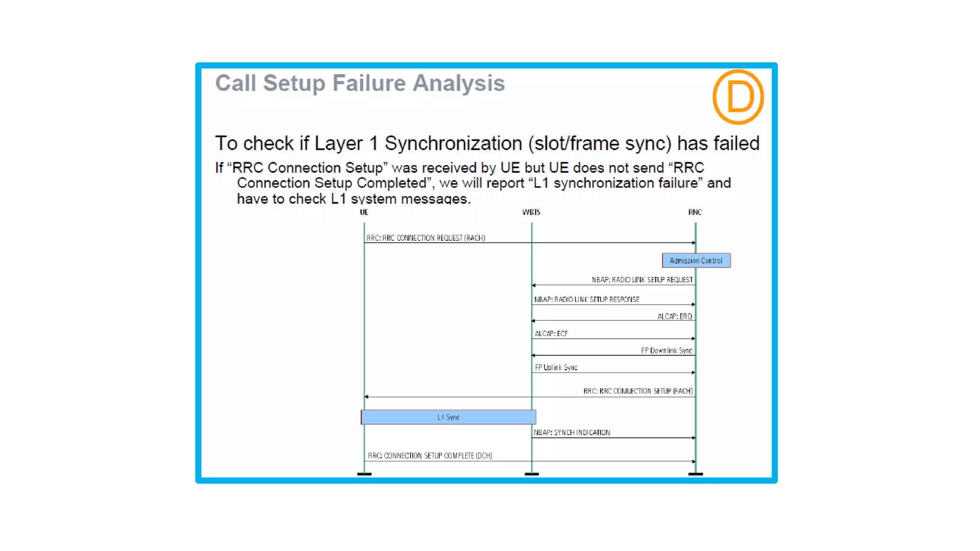
Task: Click RRC CONNECTION SETUP COMPLETE (DCH) label
Action: tap(430, 456)
